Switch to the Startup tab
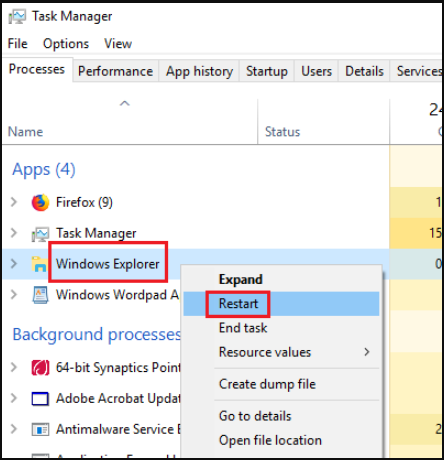This screenshot has height=460, width=444. [x=267, y=71]
